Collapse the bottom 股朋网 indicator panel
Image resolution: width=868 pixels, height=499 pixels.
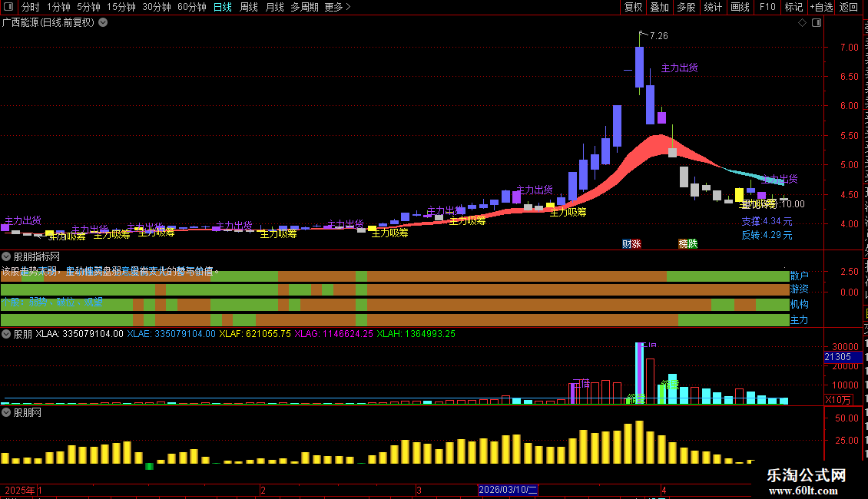(x=6, y=413)
